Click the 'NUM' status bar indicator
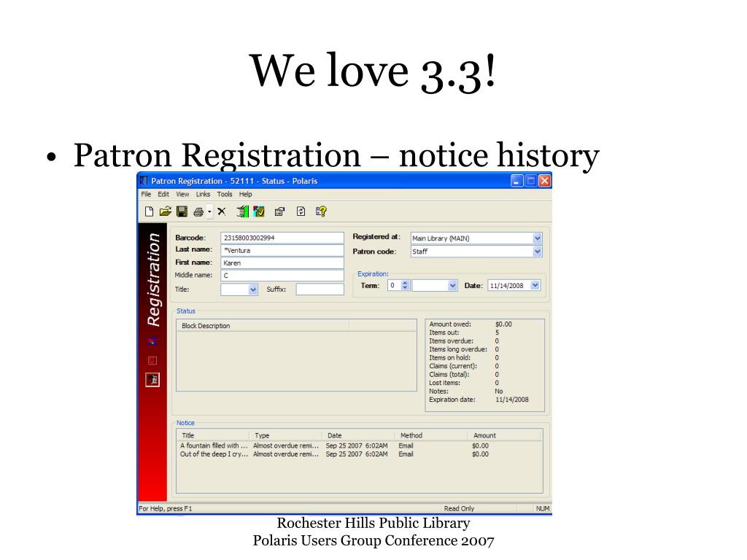The width and height of the screenshot is (747, 560). point(542,508)
